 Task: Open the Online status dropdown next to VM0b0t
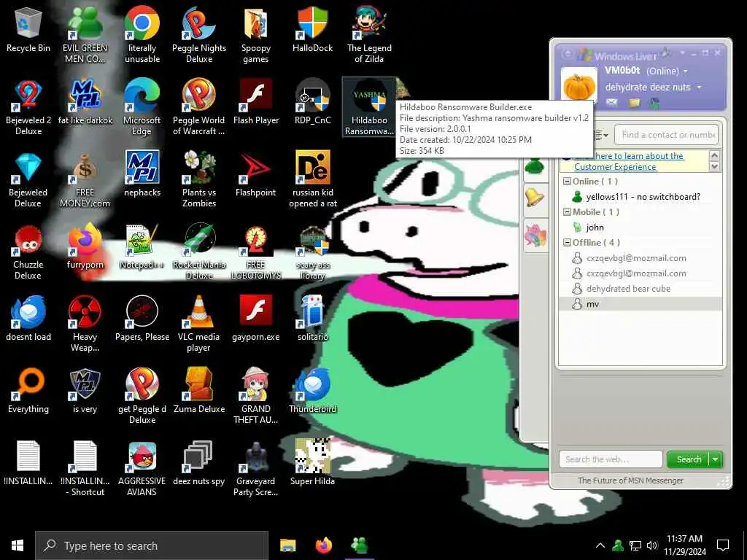coord(686,71)
